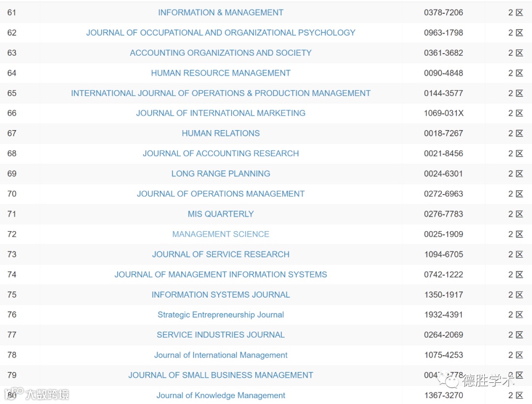Open MANAGEMENT SCIENCE link
Image resolution: width=532 pixels, height=404 pixels.
221,234
